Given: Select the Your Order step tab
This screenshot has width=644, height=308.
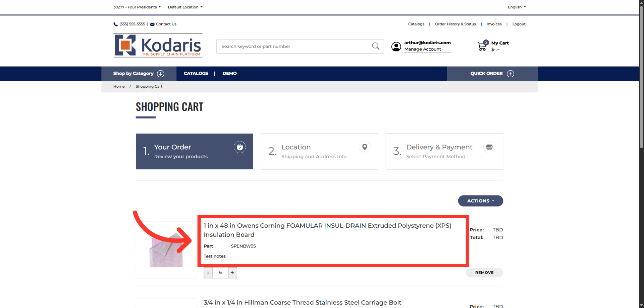Looking at the screenshot, I should coord(195,151).
